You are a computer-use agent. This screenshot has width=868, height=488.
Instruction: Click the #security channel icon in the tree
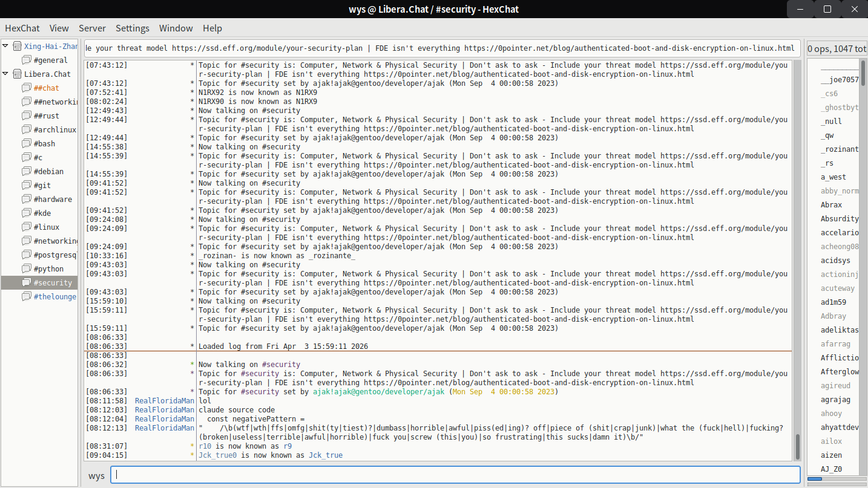pyautogui.click(x=27, y=282)
